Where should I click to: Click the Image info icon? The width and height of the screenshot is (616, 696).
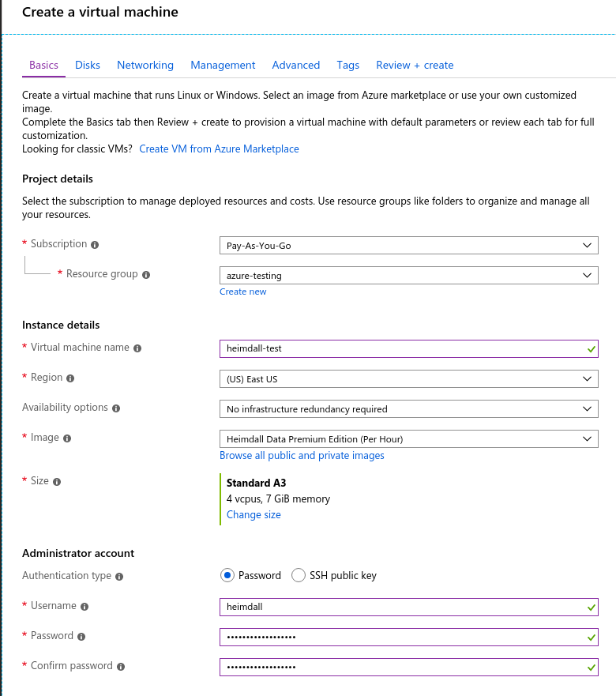coord(67,438)
